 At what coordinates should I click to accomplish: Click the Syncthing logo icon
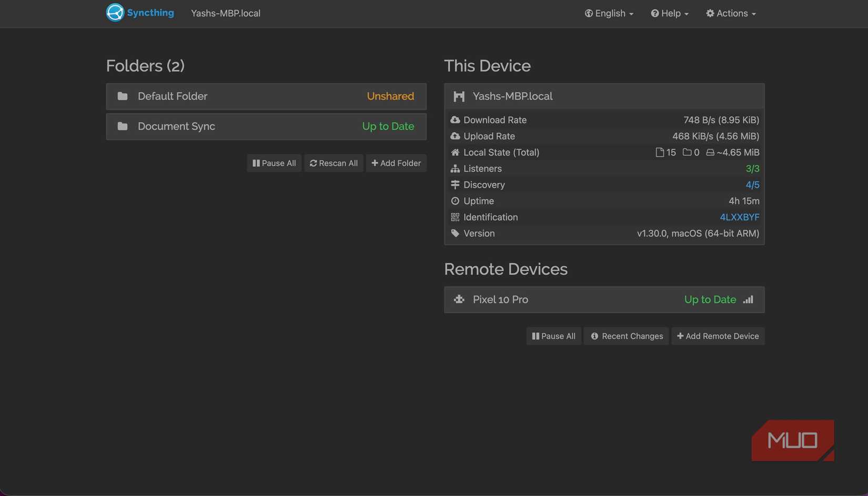115,13
